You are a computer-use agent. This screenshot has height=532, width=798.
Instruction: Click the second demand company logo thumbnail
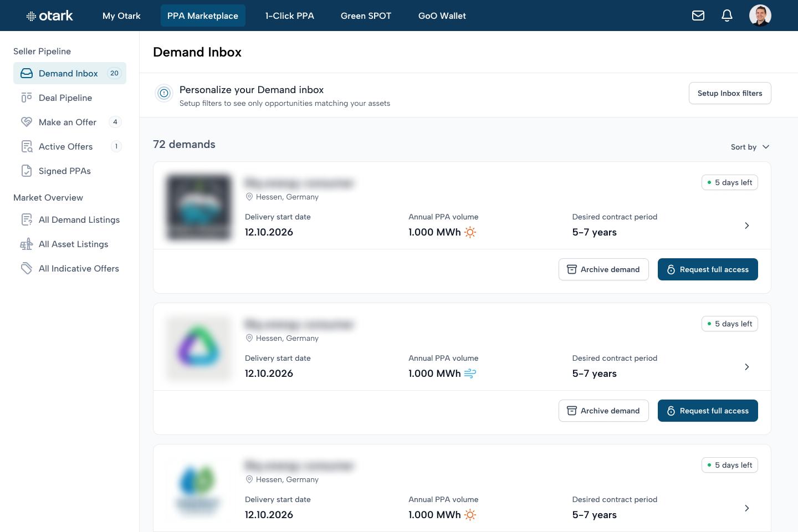[x=199, y=349]
